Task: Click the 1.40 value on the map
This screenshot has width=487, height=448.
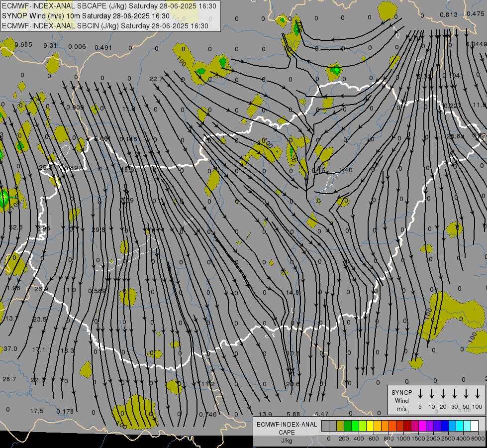Action: point(346,170)
